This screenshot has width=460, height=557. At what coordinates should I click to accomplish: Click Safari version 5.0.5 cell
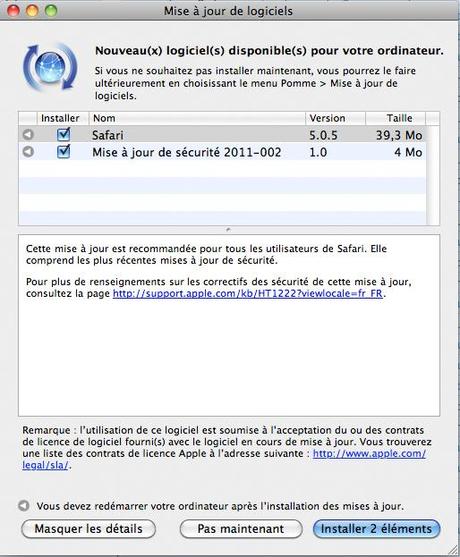click(323, 135)
